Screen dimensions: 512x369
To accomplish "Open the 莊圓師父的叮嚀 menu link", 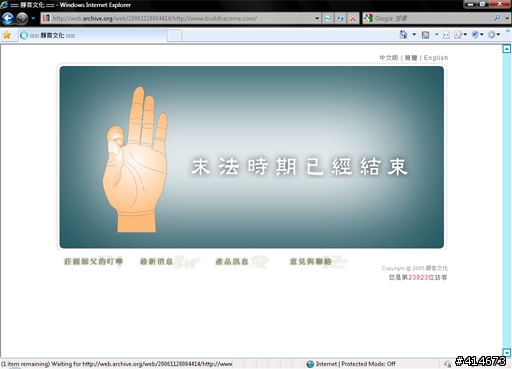I will [93, 262].
